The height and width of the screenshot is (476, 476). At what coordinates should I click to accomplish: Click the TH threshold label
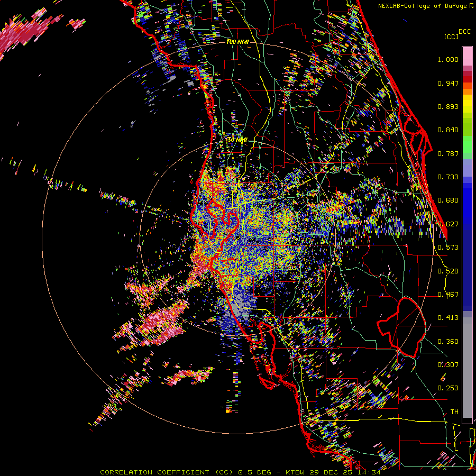point(454,412)
